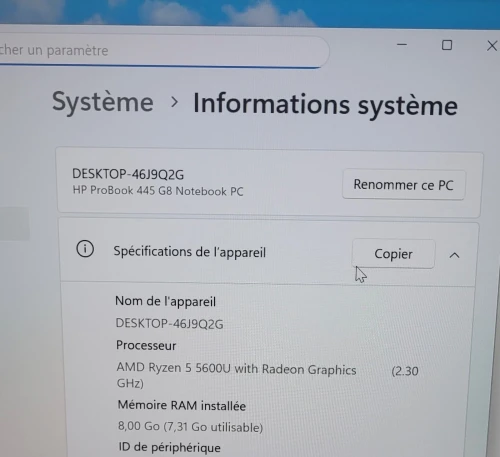The image size is (500, 457).
Task: Select the 8,00 Go RAM value
Action: pos(190,427)
